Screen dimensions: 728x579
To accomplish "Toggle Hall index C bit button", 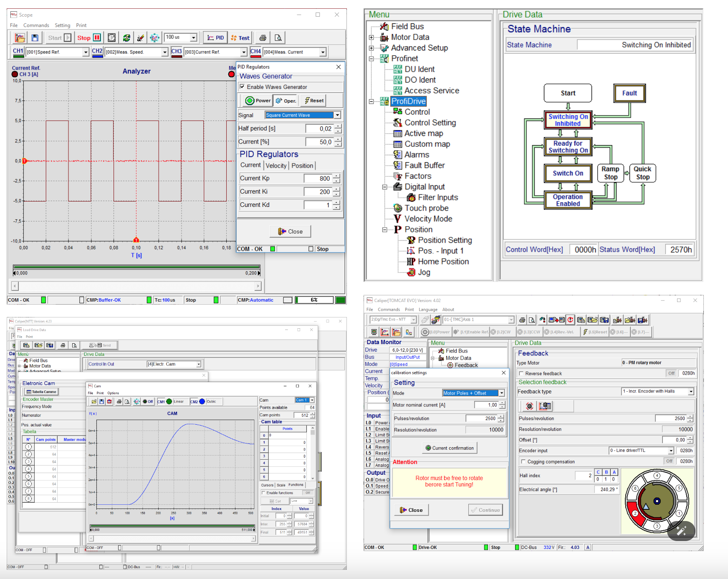I will 598,472.
